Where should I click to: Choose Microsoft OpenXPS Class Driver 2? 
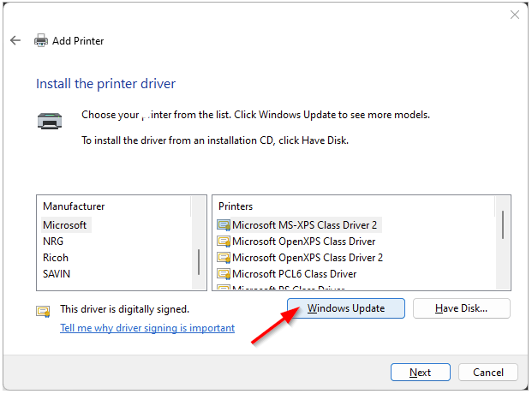pos(308,258)
